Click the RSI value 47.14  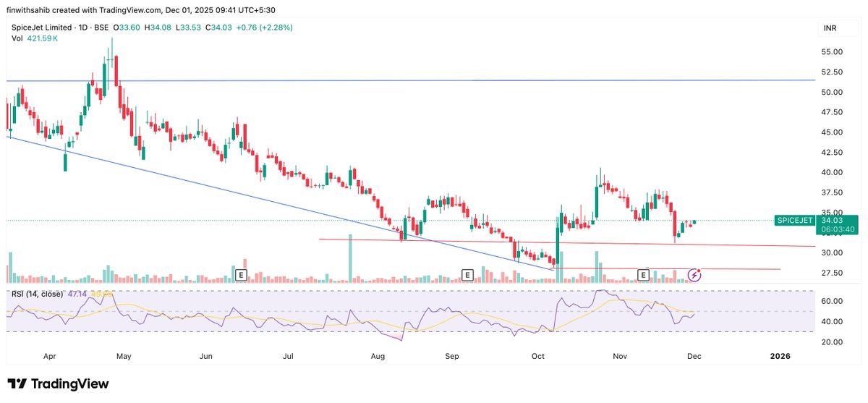[77, 294]
